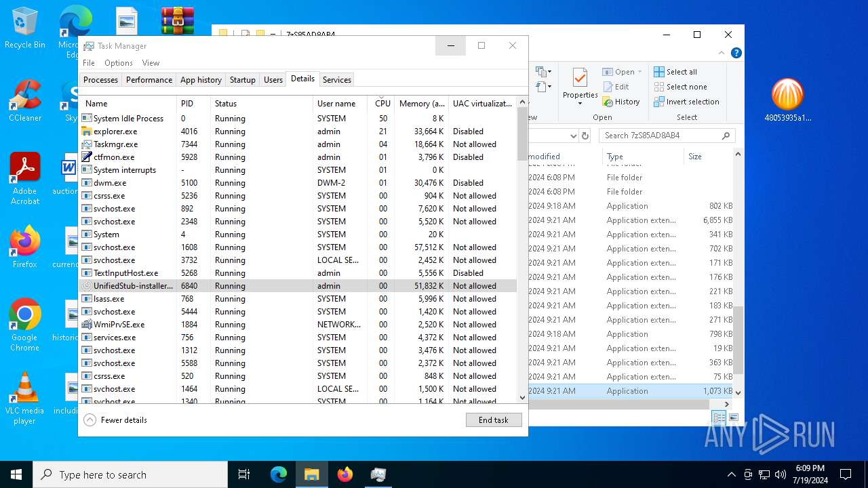Switch to the Users tab
The height and width of the screenshot is (488, 868).
tap(273, 80)
